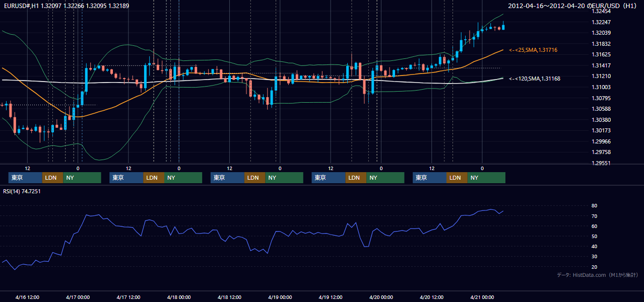644x302 pixels.
Task: Select the 4/17 12:00 time axis marker
Action: (x=128, y=297)
